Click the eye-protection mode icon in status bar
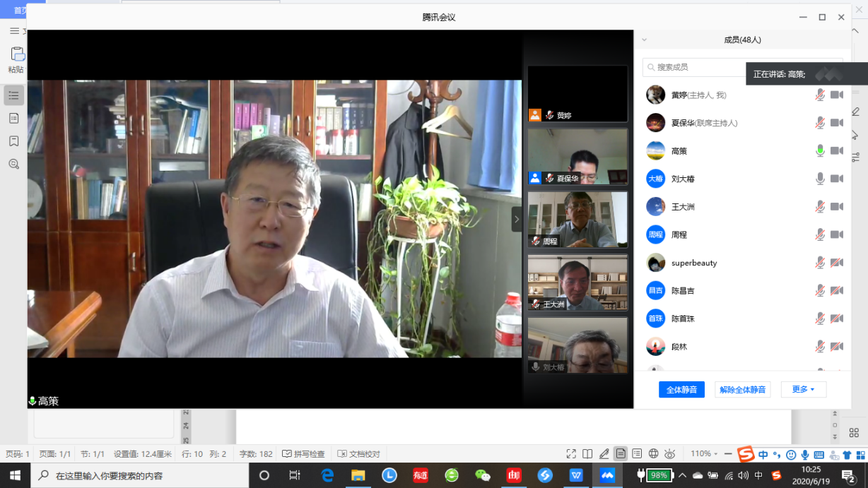The height and width of the screenshot is (488, 868). click(x=669, y=453)
